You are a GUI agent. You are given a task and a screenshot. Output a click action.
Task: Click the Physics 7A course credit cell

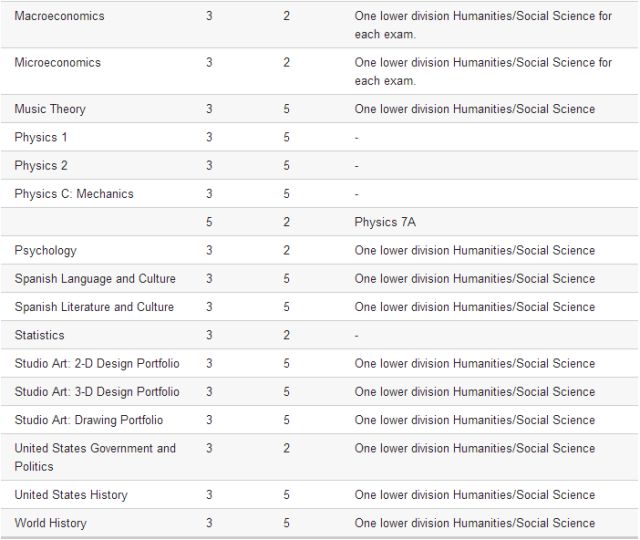(x=385, y=222)
